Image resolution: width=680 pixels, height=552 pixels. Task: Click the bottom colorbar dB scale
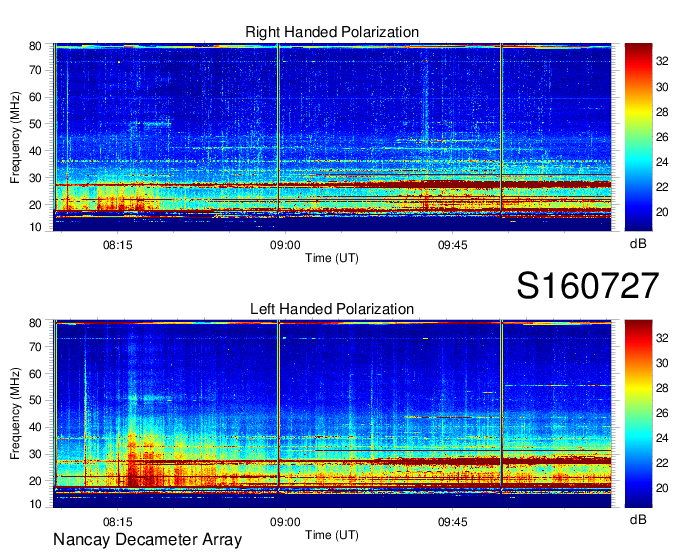(x=638, y=414)
